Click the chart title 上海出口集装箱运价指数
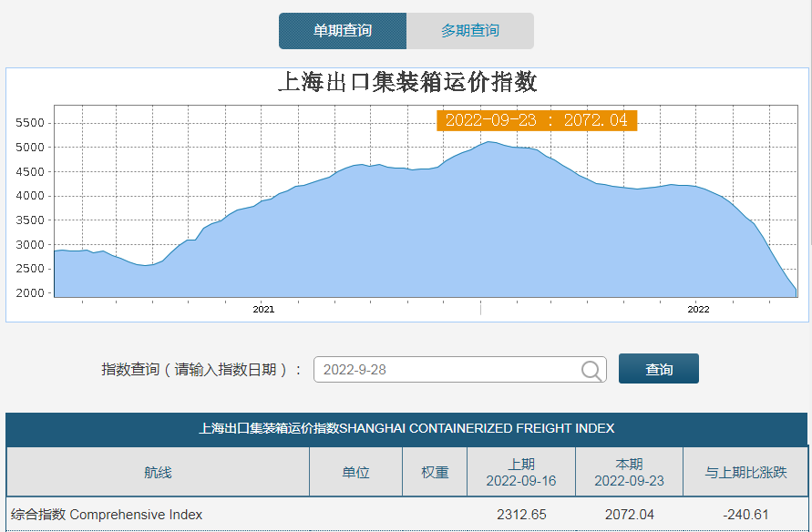 (x=406, y=83)
